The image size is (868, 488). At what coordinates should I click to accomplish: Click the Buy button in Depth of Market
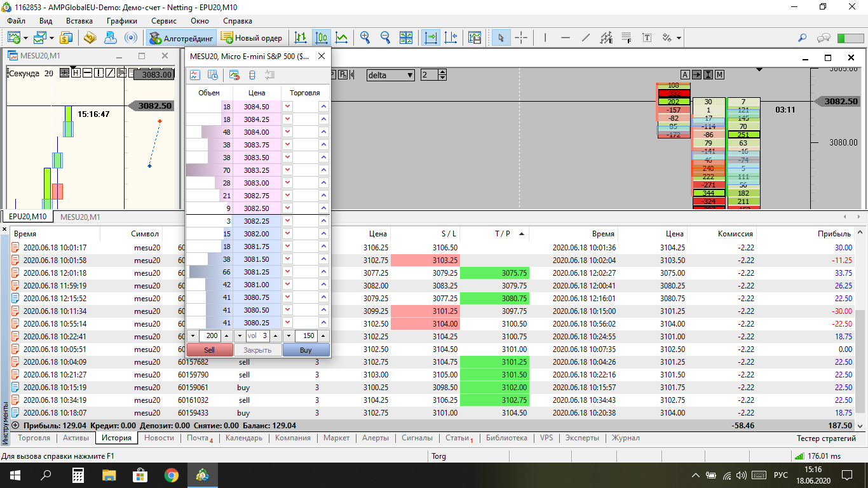click(x=306, y=350)
